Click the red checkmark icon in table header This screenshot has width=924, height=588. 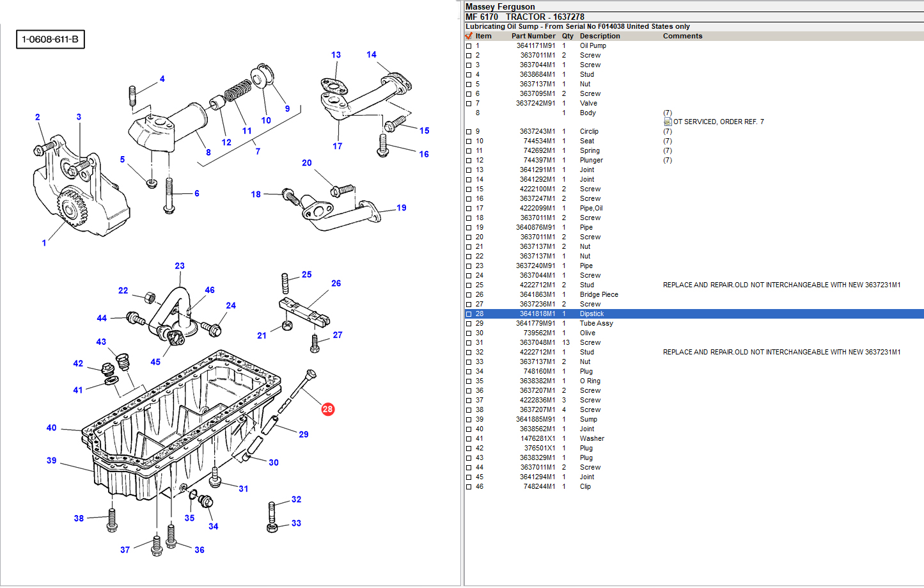coord(469,36)
